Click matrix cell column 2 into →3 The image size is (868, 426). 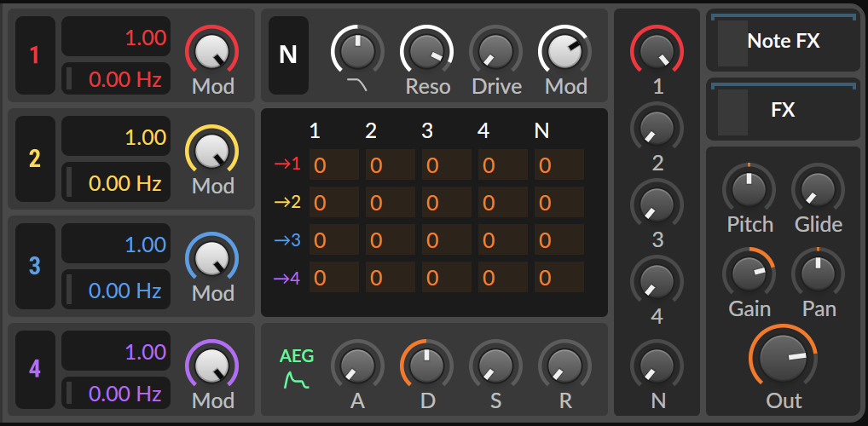(x=391, y=239)
